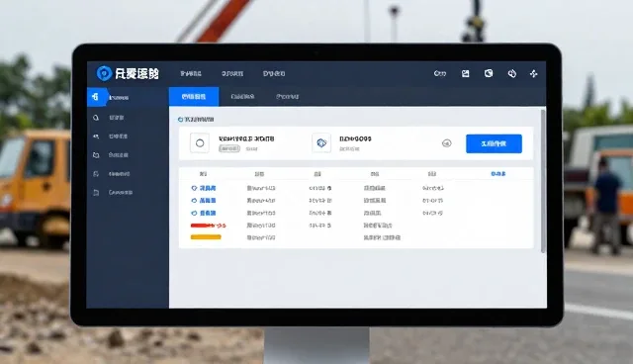Click the blue circle icon in second table row
The image size is (633, 364).
click(x=194, y=201)
